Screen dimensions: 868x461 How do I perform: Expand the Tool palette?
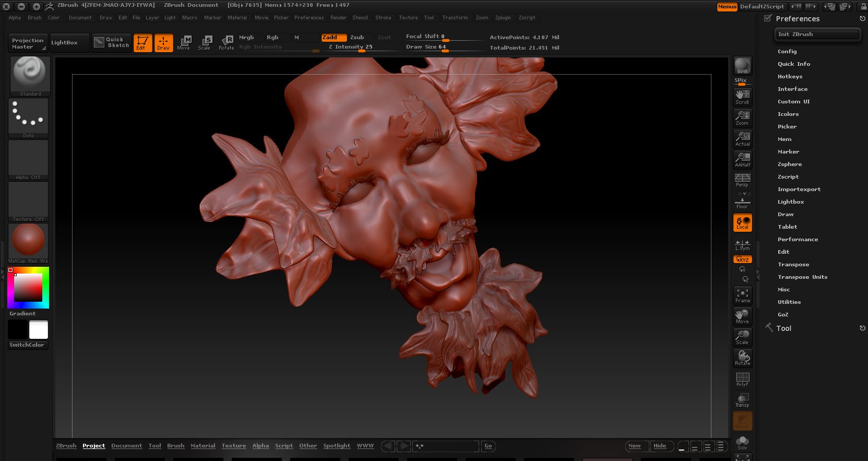[x=783, y=328]
